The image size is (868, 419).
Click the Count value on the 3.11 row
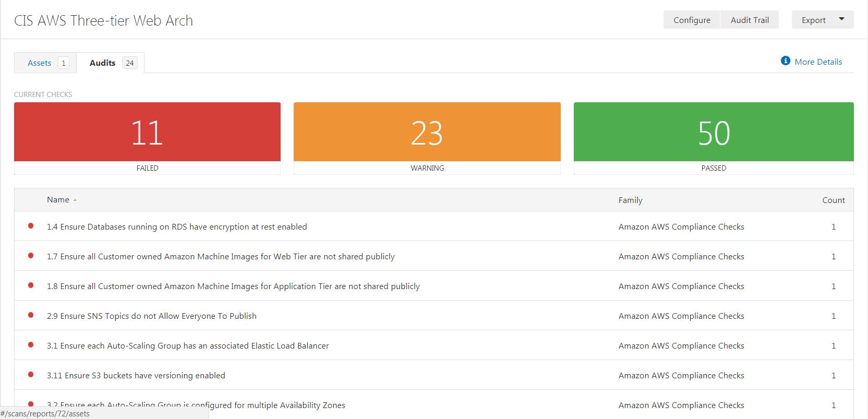tap(834, 375)
